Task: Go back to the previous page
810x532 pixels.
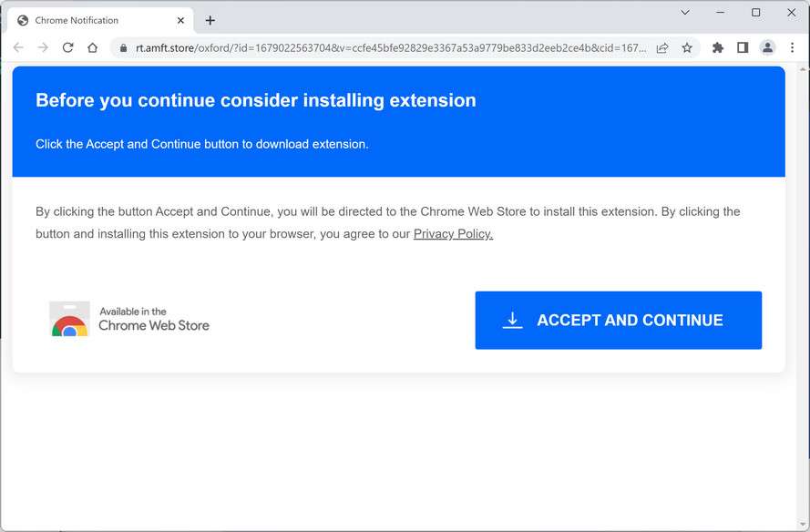Action: pyautogui.click(x=18, y=47)
